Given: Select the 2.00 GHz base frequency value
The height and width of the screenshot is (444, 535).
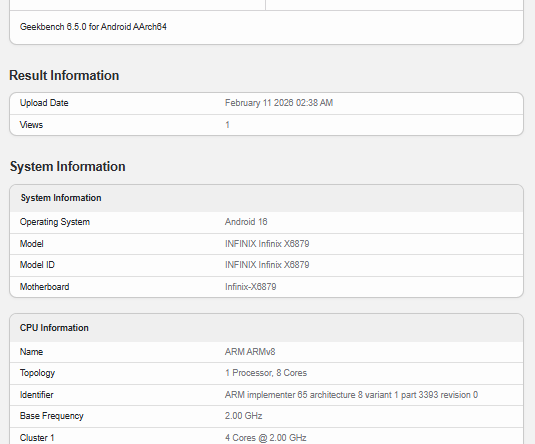Looking at the screenshot, I should (x=244, y=416).
